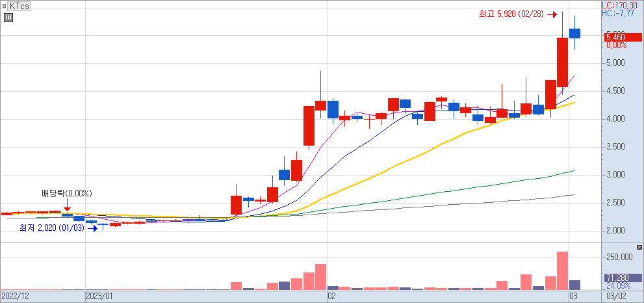
Task: Click the 2,000 price axis label
Action: point(615,231)
